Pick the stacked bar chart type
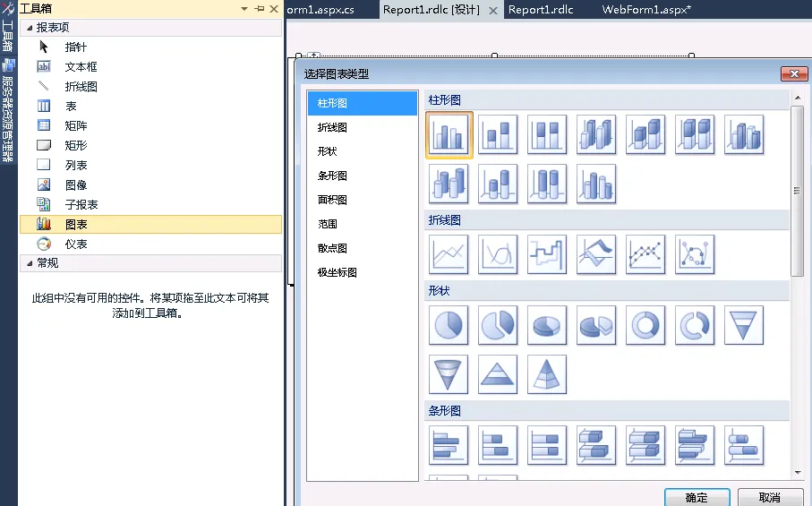This screenshot has width=812, height=506. 498,445
